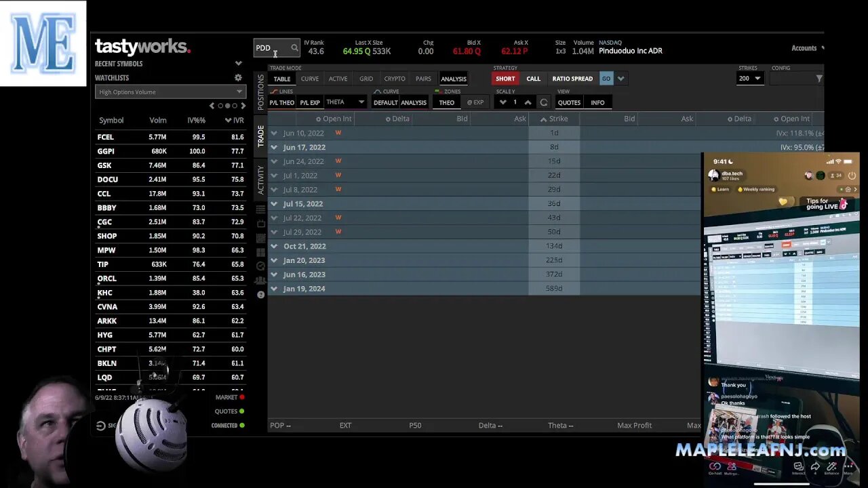Click the right Open Int column header

[x=791, y=119]
